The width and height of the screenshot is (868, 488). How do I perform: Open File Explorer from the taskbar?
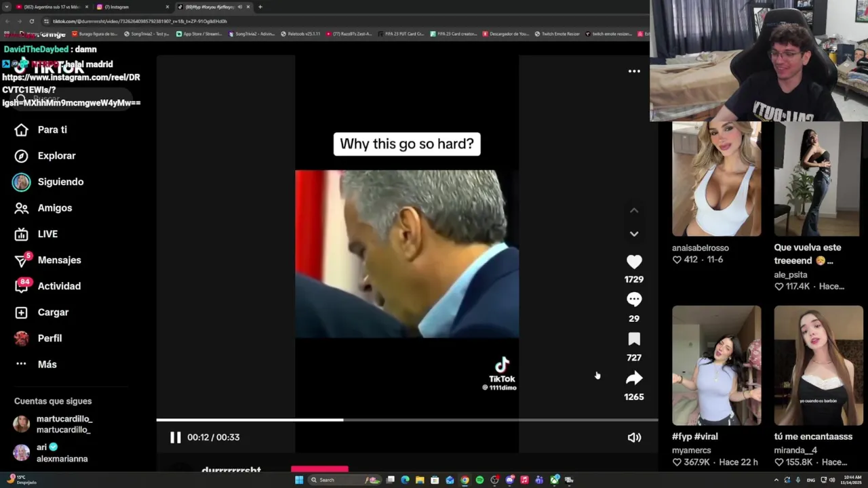coord(420,480)
